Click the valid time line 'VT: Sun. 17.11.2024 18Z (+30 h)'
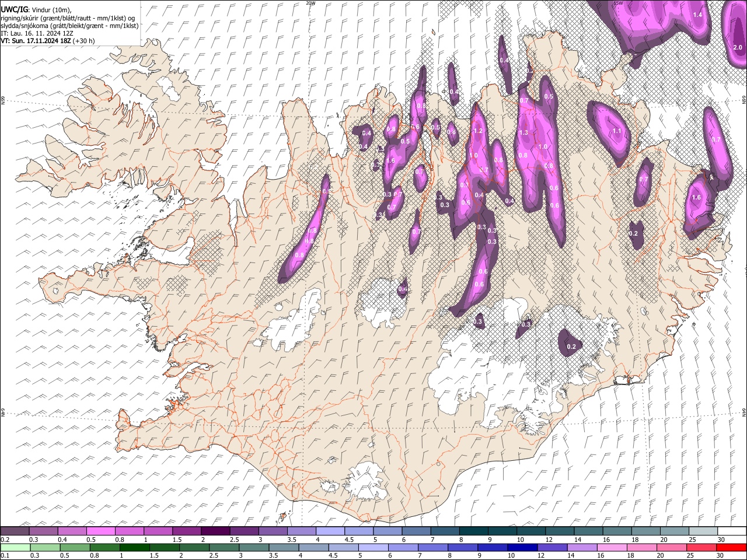Image resolution: width=747 pixels, height=560 pixels. pyautogui.click(x=48, y=41)
